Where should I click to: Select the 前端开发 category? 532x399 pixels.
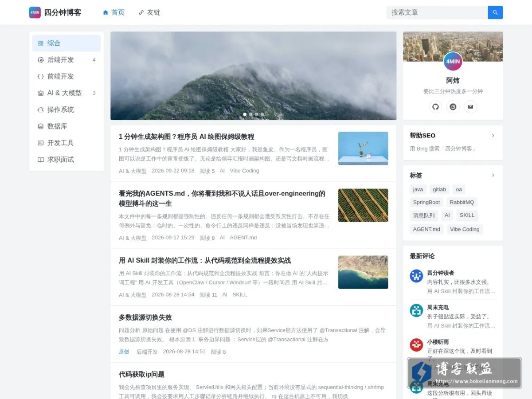click(x=66, y=76)
